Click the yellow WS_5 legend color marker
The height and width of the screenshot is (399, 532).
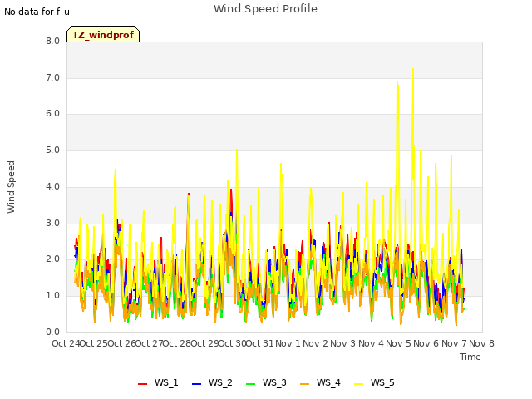point(358,384)
